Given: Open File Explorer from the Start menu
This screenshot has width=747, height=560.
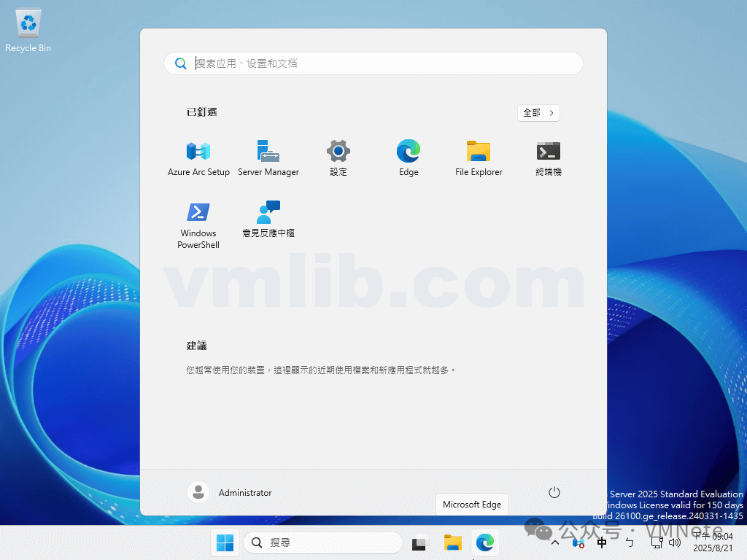Looking at the screenshot, I should click(478, 151).
